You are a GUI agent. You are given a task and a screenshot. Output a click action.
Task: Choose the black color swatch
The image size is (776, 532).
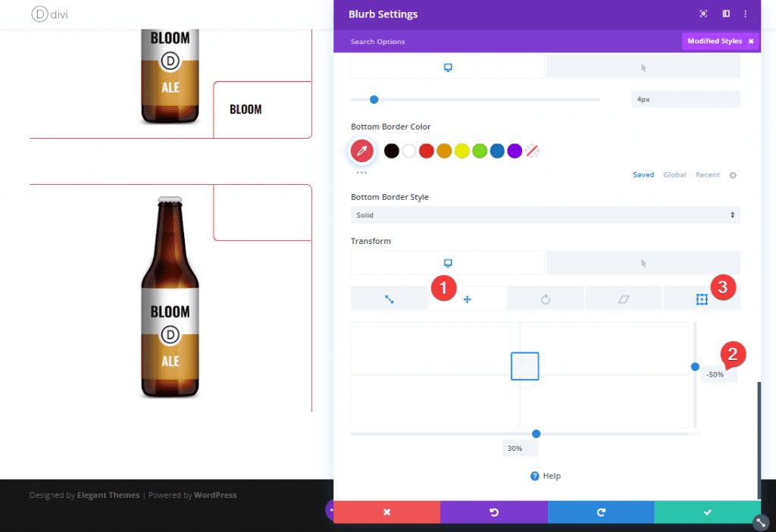coord(392,151)
